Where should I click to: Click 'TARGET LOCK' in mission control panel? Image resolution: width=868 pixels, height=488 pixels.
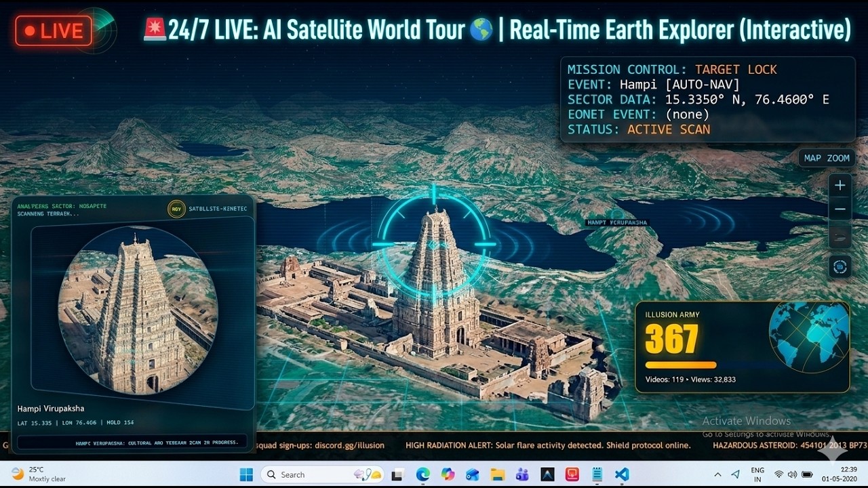pos(736,69)
